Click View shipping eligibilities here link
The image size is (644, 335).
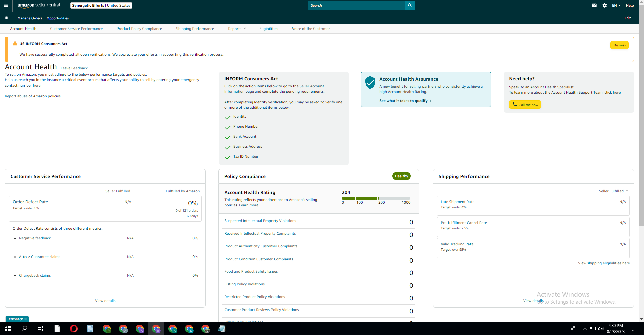tap(604, 263)
